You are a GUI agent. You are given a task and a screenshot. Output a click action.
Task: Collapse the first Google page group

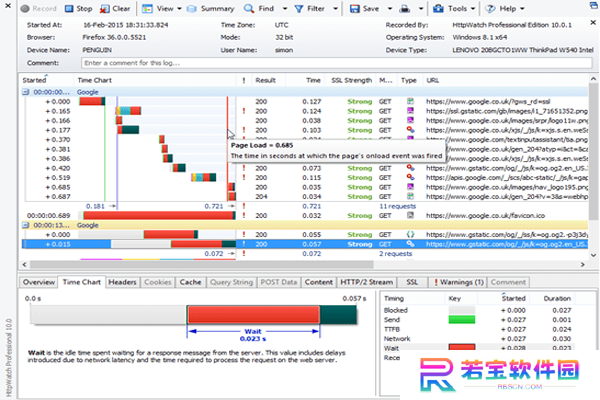coord(25,92)
